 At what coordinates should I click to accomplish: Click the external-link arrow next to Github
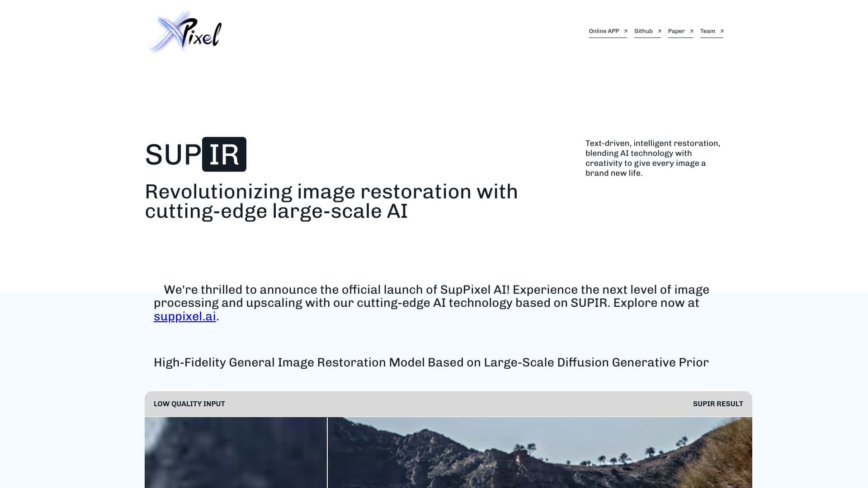click(660, 31)
